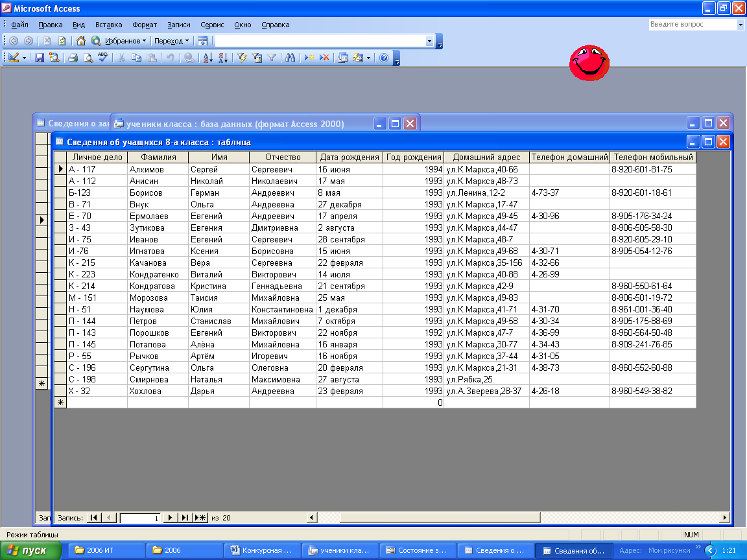Screen dimensions: 747x560
Task: Go to last record button
Action: [185, 518]
